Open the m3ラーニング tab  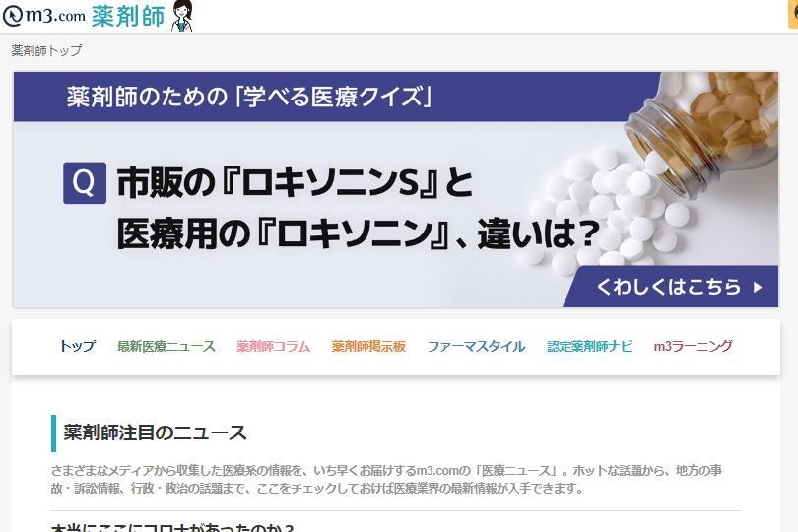point(694,346)
